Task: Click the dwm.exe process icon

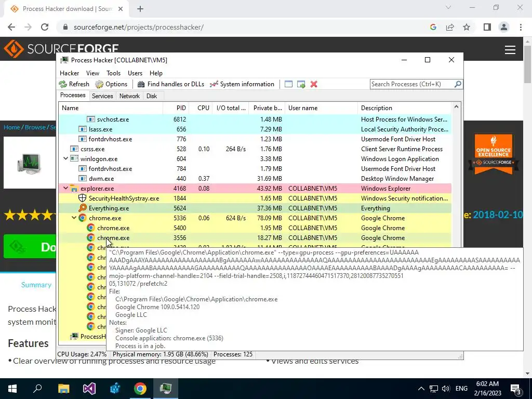Action: tap(83, 179)
